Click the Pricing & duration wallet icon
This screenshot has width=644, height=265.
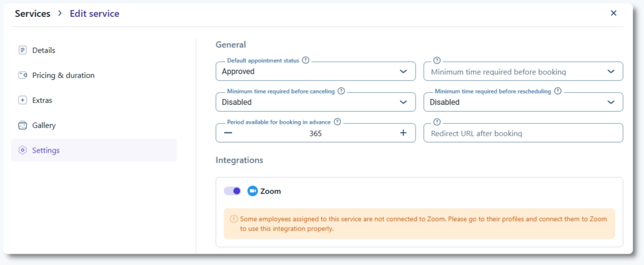point(23,75)
